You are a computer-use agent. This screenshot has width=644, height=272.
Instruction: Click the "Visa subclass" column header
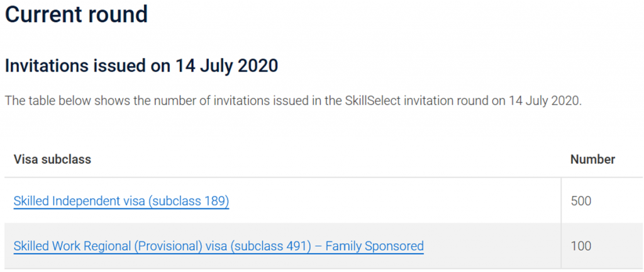[x=52, y=159]
